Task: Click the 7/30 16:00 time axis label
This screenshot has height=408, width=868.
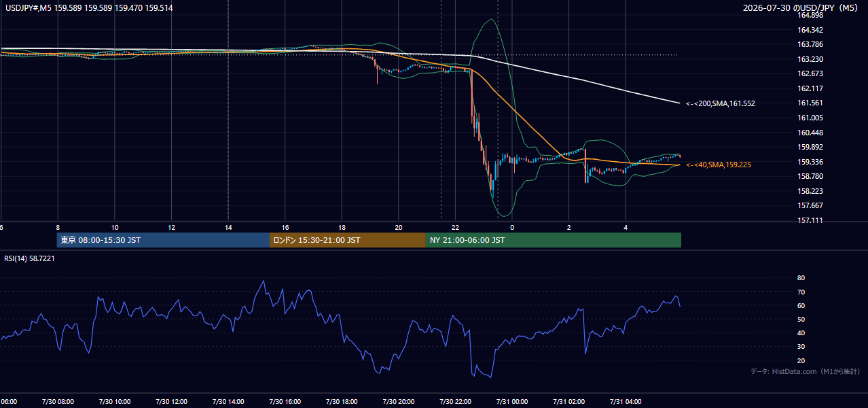Action: tap(285, 402)
